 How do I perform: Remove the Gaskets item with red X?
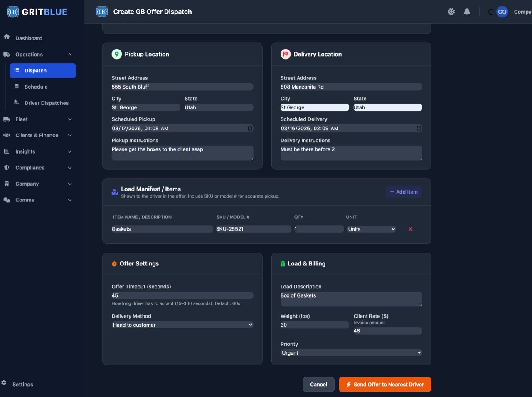pos(411,229)
